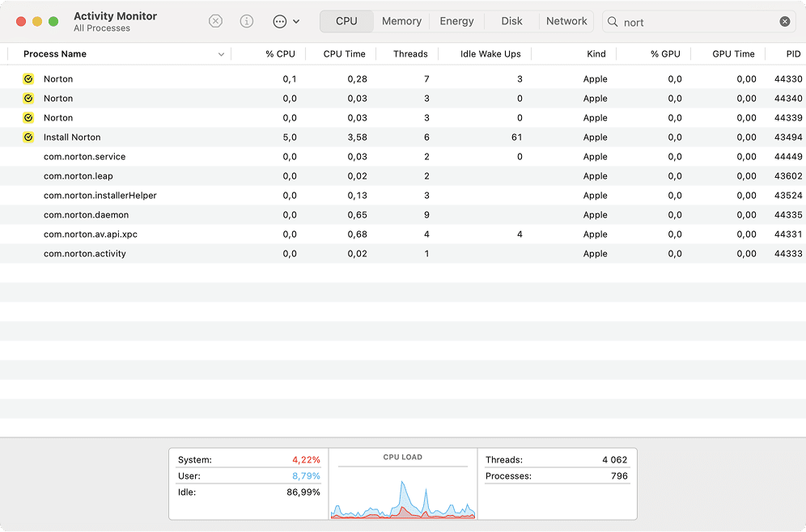Click the 0,68 CPU Time value
The image size is (806, 532).
point(357,234)
